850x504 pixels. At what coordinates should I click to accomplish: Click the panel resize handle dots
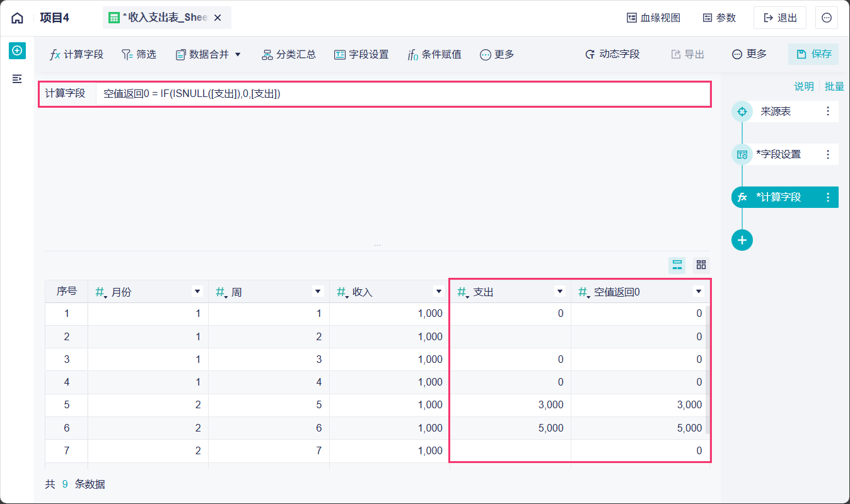coord(377,244)
